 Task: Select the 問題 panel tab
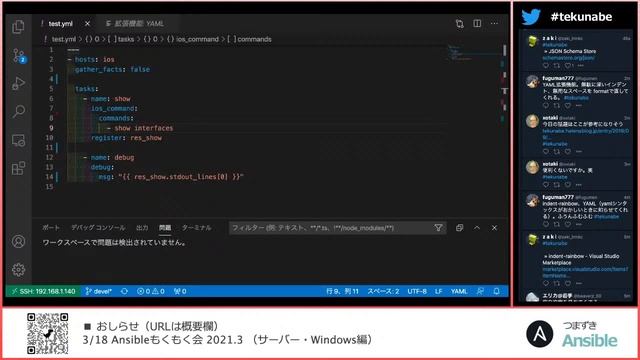[165, 228]
